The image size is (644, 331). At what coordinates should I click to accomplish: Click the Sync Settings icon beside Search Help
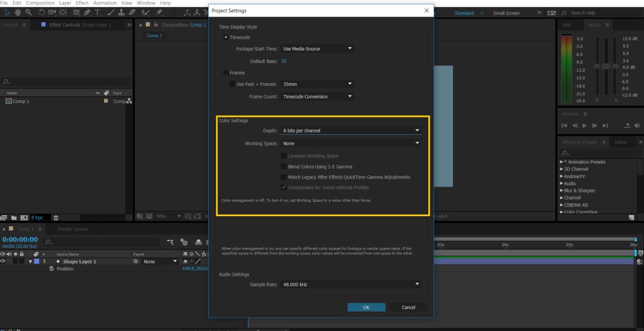tap(551, 13)
